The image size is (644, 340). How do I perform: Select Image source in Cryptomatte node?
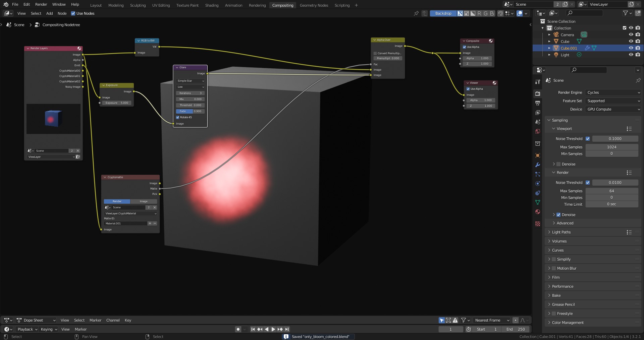144,201
